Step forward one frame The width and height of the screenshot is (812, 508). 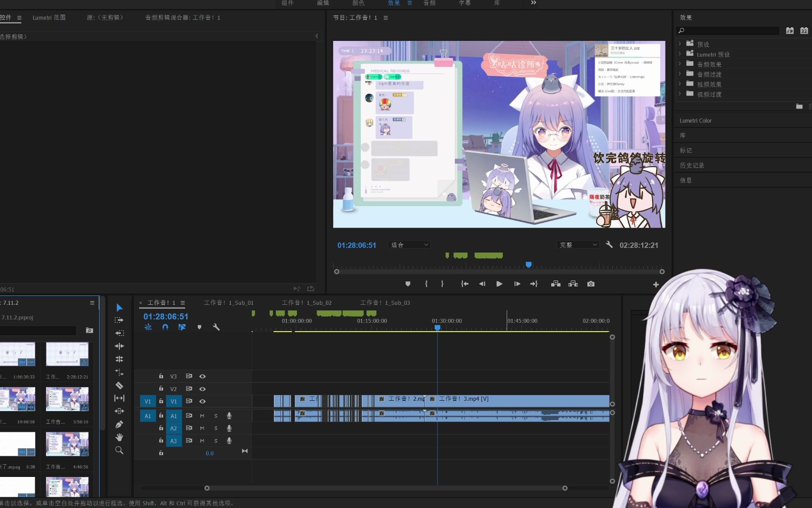(517, 284)
